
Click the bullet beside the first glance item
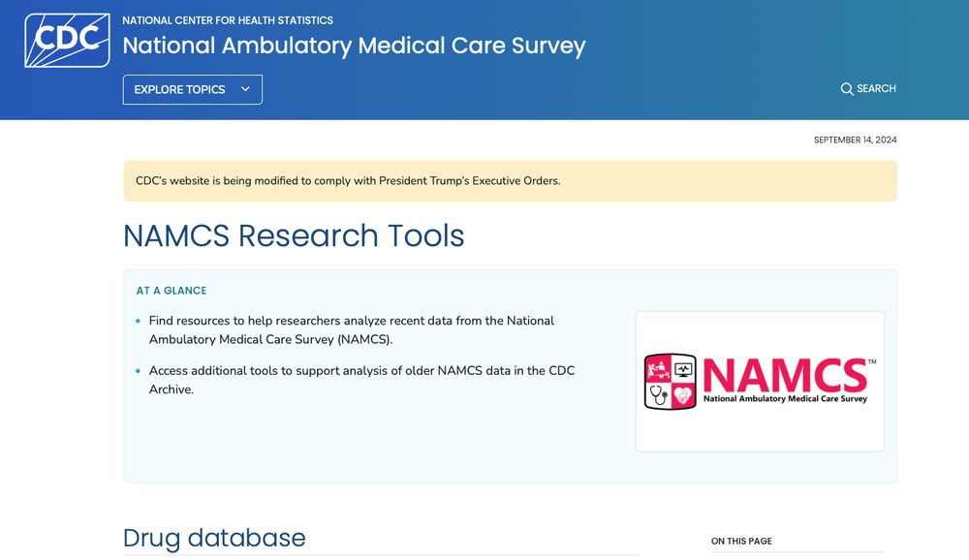tap(136, 321)
